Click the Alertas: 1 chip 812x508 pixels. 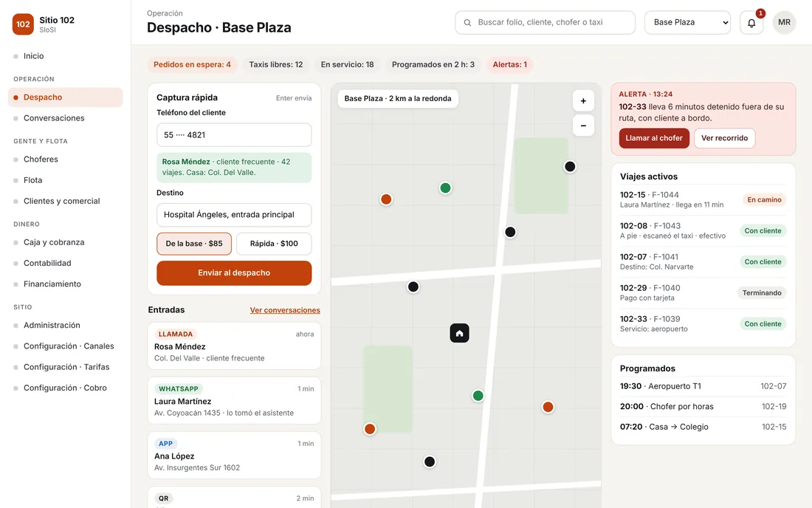point(509,65)
